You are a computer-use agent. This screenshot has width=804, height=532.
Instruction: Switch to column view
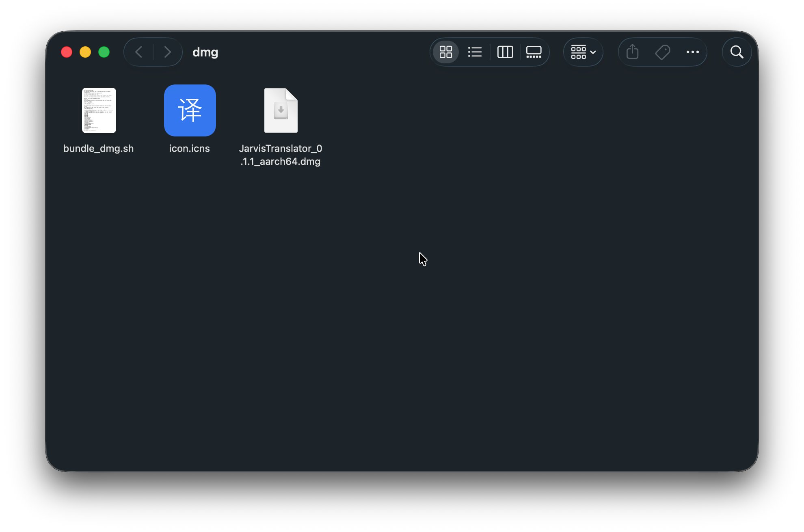pyautogui.click(x=505, y=52)
